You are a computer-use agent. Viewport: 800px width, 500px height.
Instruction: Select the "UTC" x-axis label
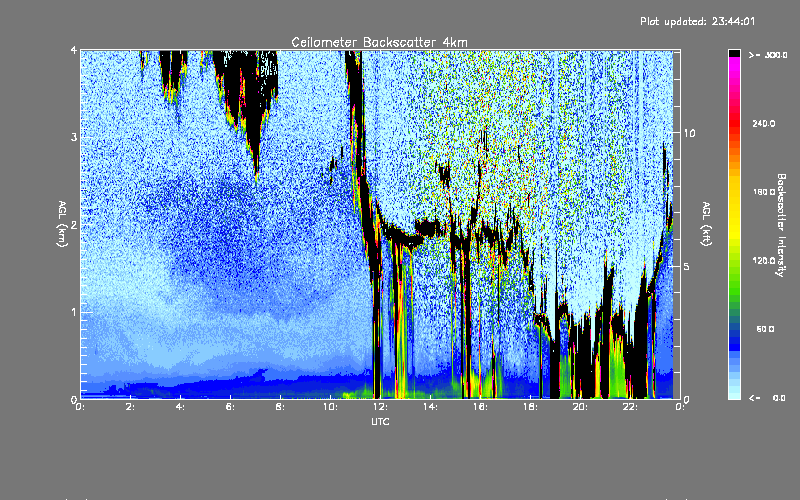tap(380, 421)
